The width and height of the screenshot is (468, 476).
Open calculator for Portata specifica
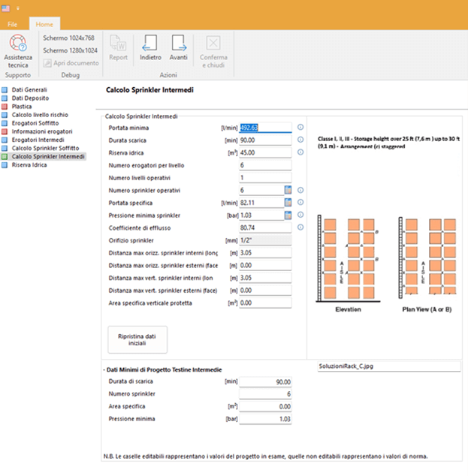pyautogui.click(x=288, y=202)
